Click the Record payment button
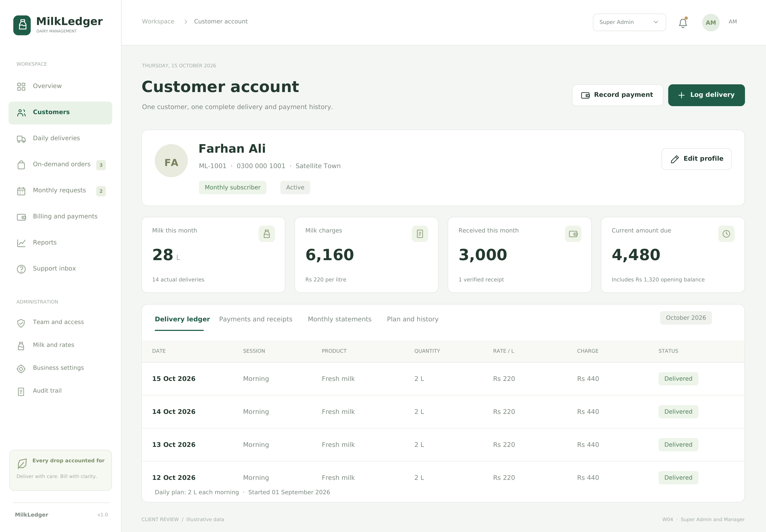 pyautogui.click(x=617, y=95)
